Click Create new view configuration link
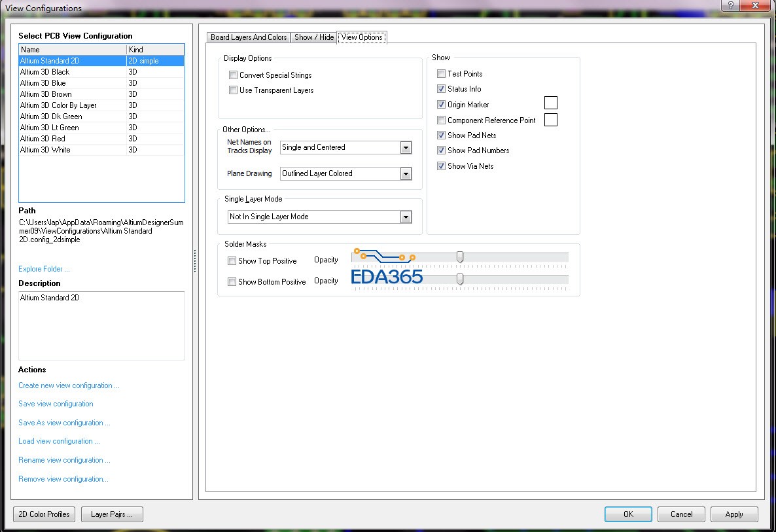Image resolution: width=776 pixels, height=532 pixels. click(x=69, y=385)
